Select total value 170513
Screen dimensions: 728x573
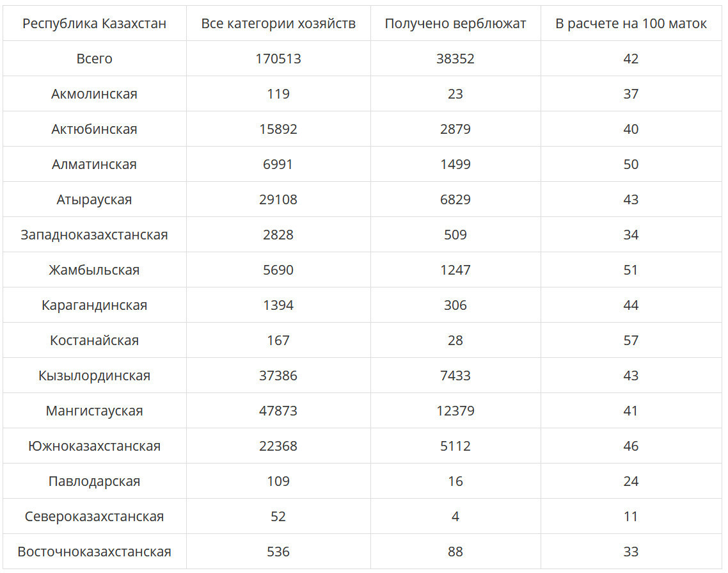click(278, 58)
